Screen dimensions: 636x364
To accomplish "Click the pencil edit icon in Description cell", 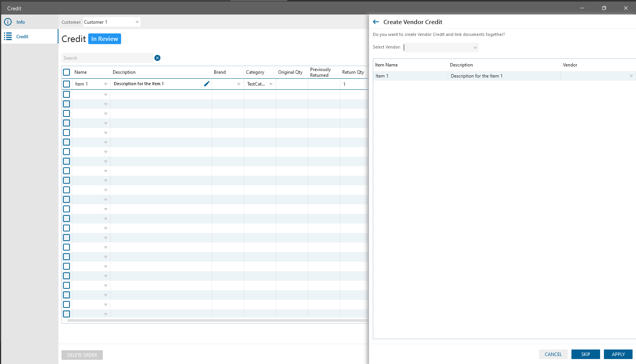I will pyautogui.click(x=207, y=84).
